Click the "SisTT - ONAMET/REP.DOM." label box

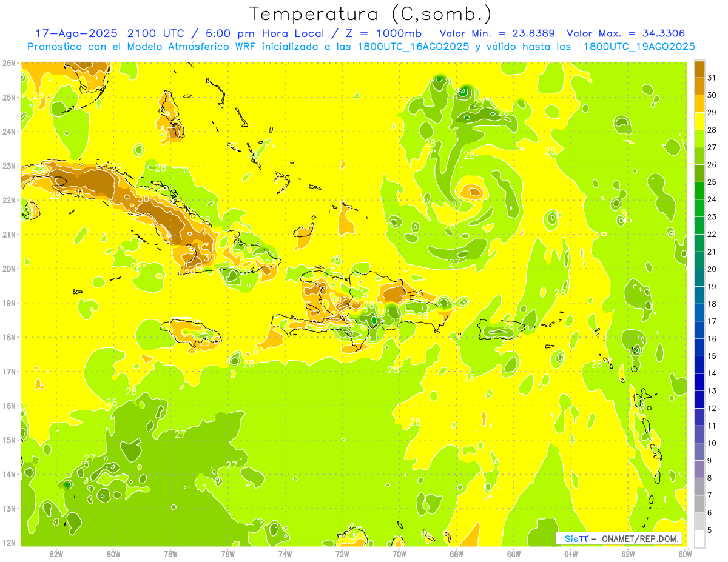[619, 538]
